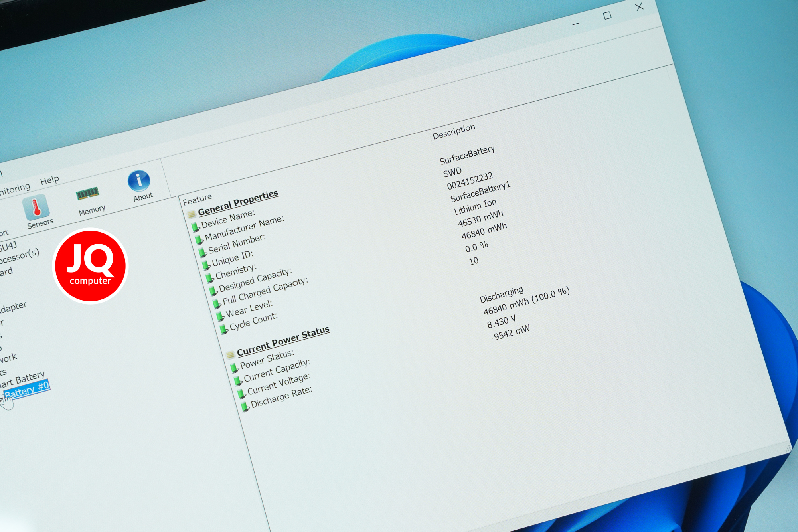The image size is (798, 532).
Task: Click the -9542 mW discharge rate
Action: point(510,332)
